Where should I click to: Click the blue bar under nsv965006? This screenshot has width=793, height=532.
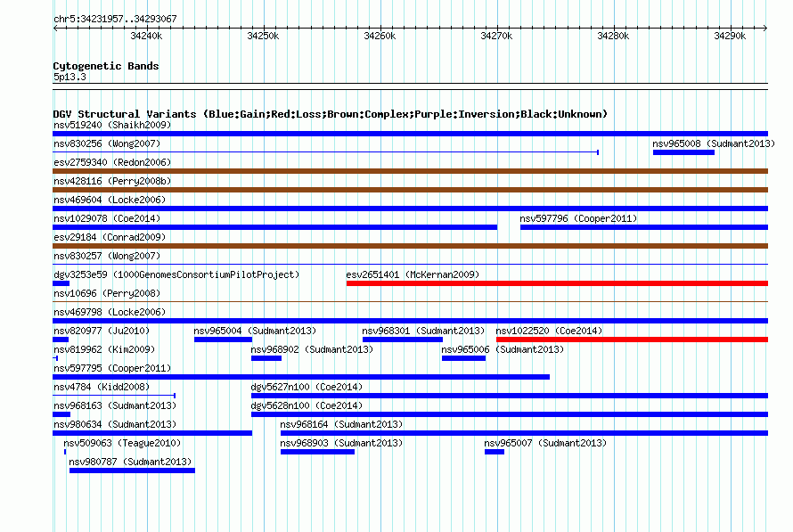pos(463,358)
